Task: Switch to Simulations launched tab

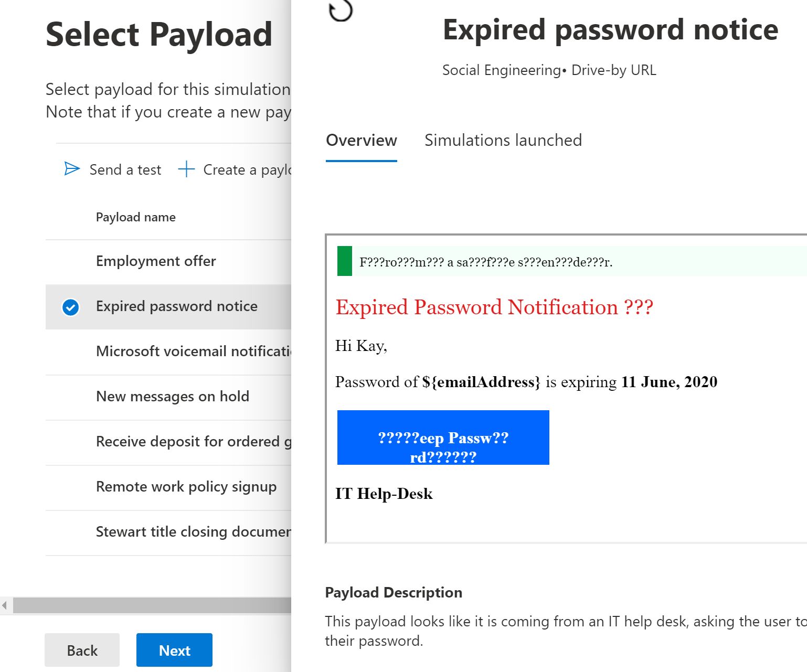Action: (503, 141)
